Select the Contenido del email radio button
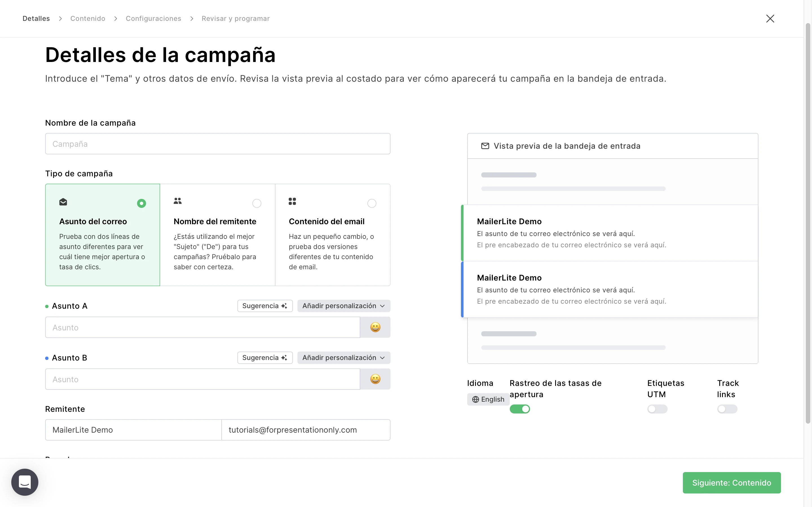Viewport: 812px width, 507px height. tap(371, 203)
